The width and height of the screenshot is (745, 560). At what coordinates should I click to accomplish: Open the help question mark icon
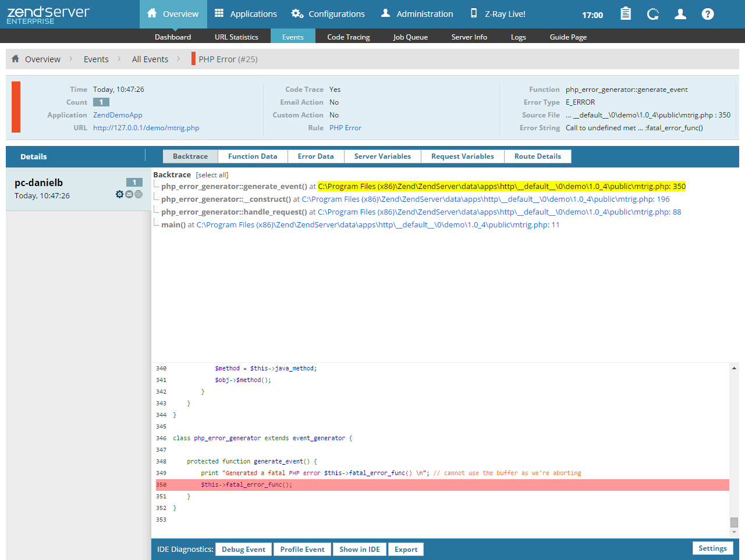point(708,14)
